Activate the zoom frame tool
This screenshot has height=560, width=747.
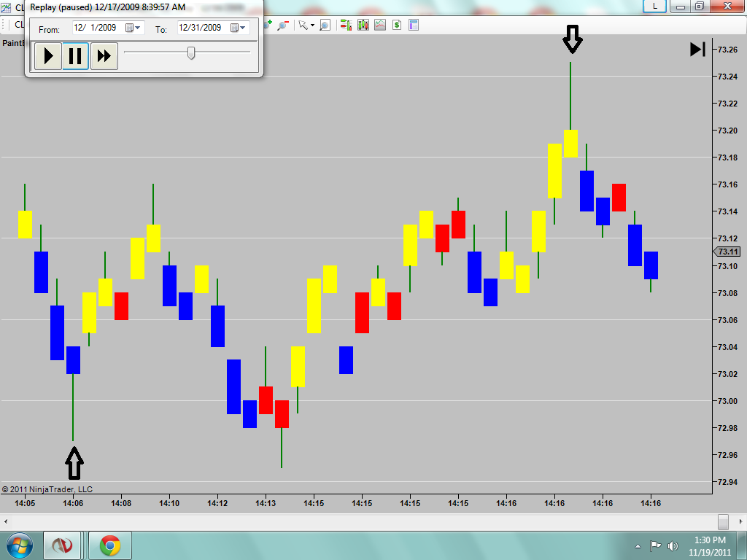tap(325, 26)
